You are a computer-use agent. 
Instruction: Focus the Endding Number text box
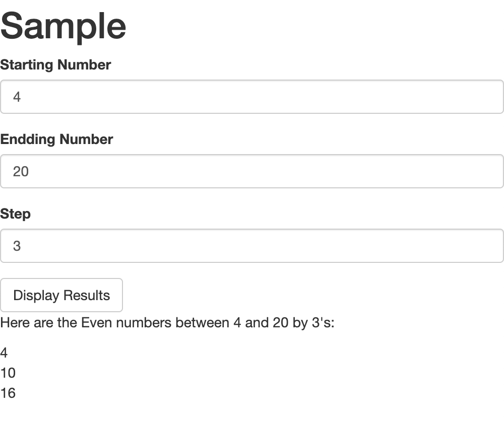tap(251, 171)
